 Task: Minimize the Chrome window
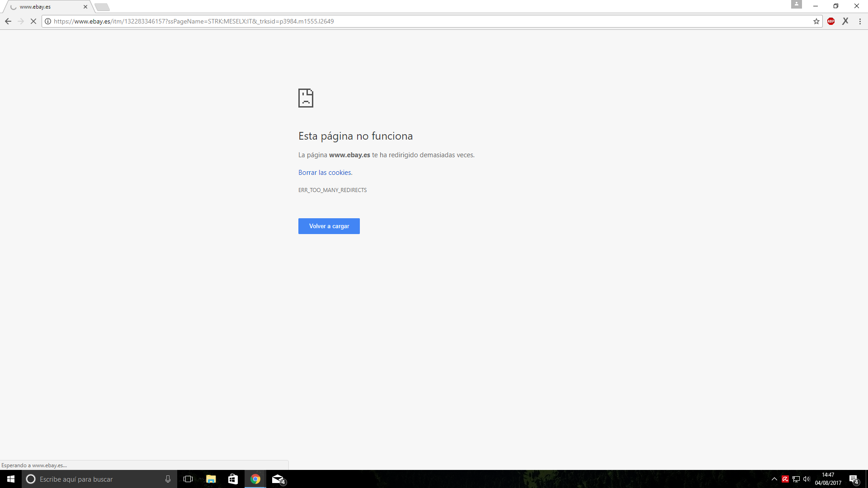pyautogui.click(x=816, y=6)
